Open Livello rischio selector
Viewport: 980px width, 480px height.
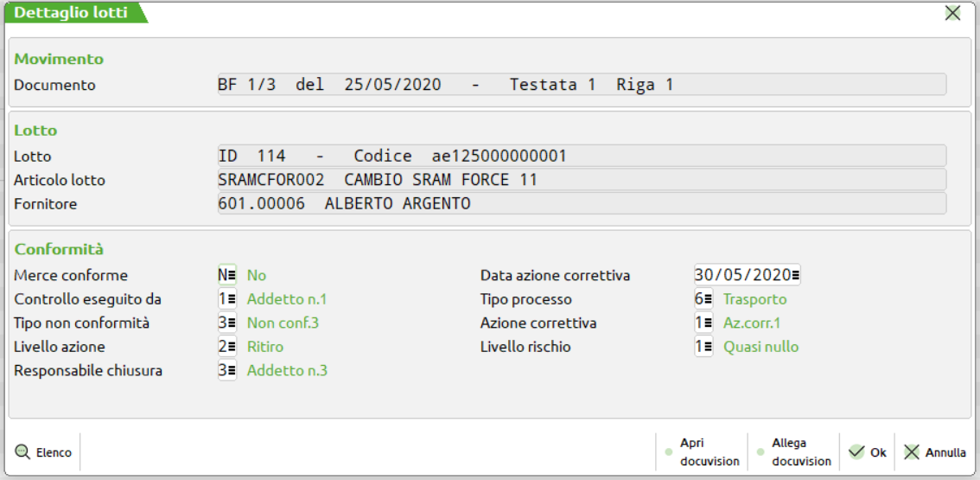point(709,347)
